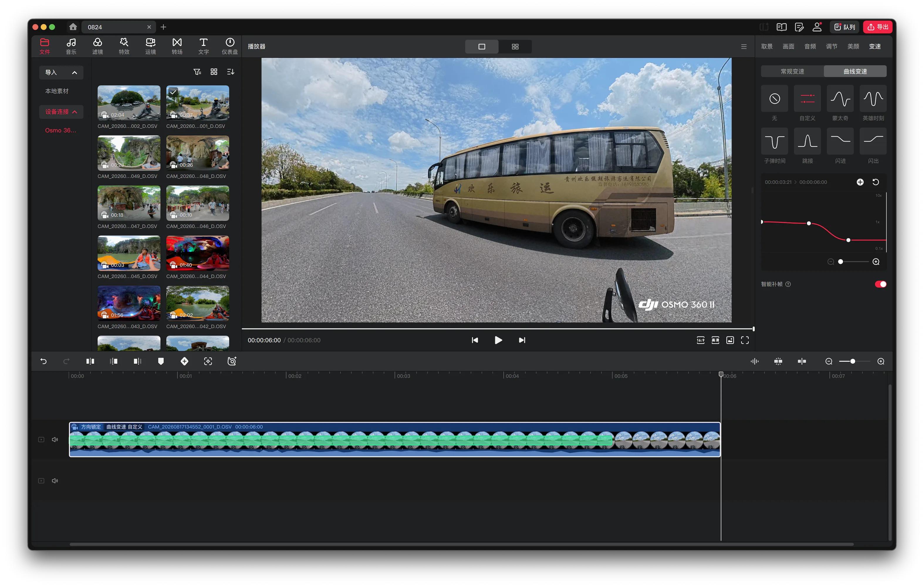Open the 滤镜 filters panel
The height and width of the screenshot is (587, 924).
tap(97, 46)
